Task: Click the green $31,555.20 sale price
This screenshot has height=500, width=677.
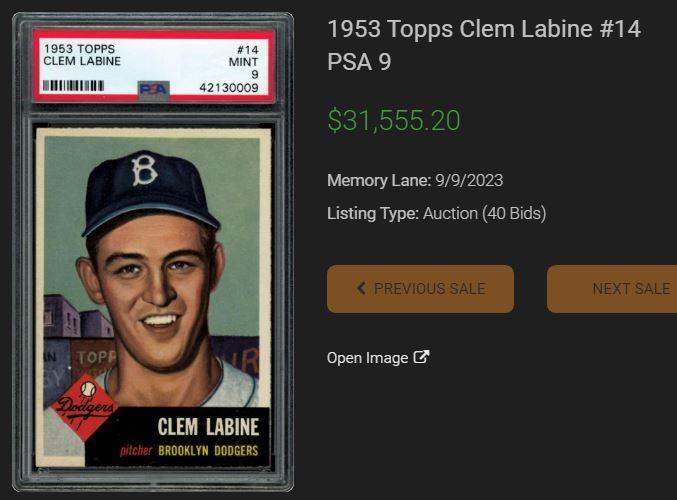Action: pos(394,121)
